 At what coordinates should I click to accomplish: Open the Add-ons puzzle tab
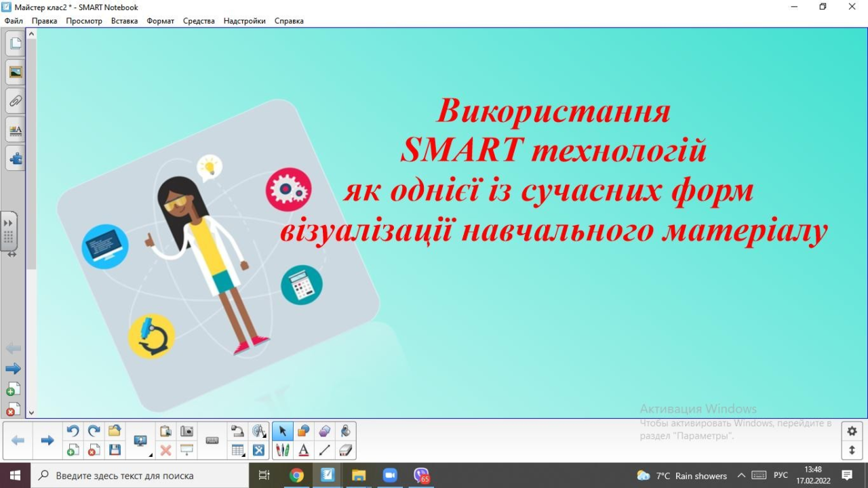point(15,158)
